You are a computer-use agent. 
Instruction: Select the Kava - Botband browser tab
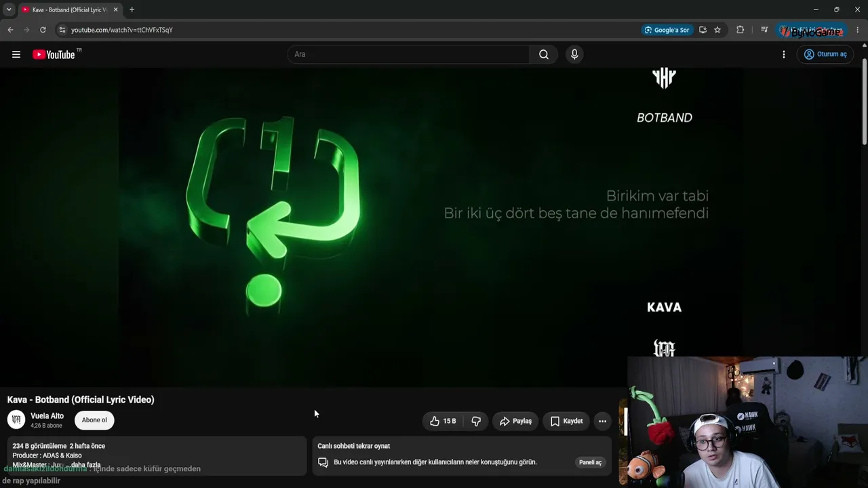[x=70, y=10]
